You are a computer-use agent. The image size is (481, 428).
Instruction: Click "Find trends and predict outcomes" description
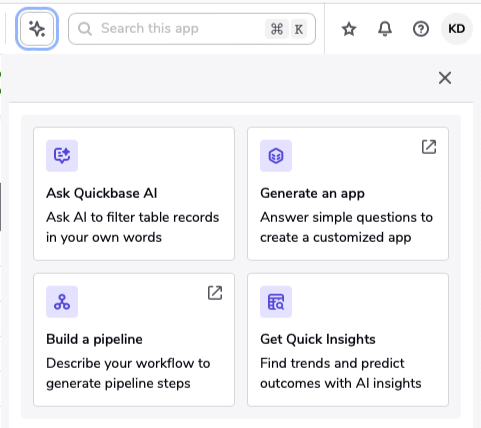[x=341, y=373]
